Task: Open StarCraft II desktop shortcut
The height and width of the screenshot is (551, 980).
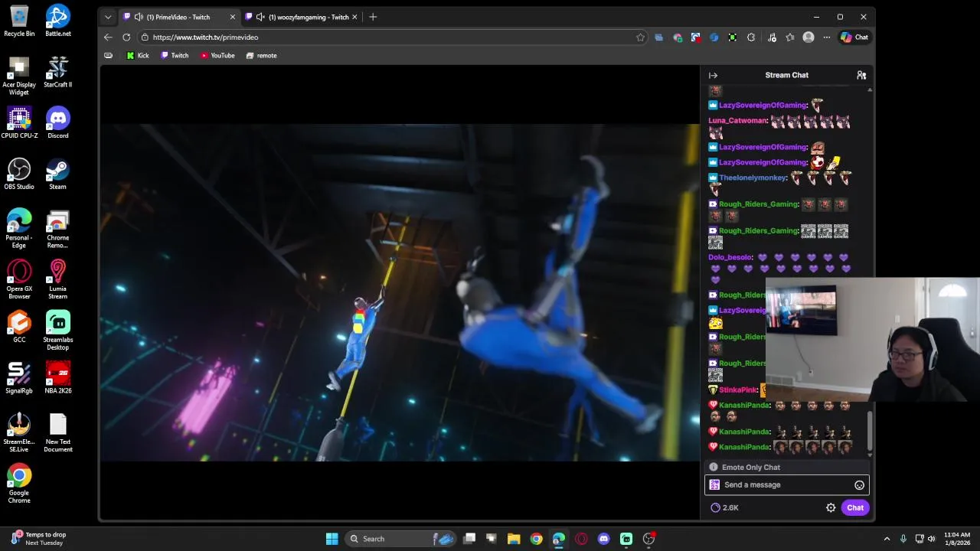Action: (x=57, y=73)
